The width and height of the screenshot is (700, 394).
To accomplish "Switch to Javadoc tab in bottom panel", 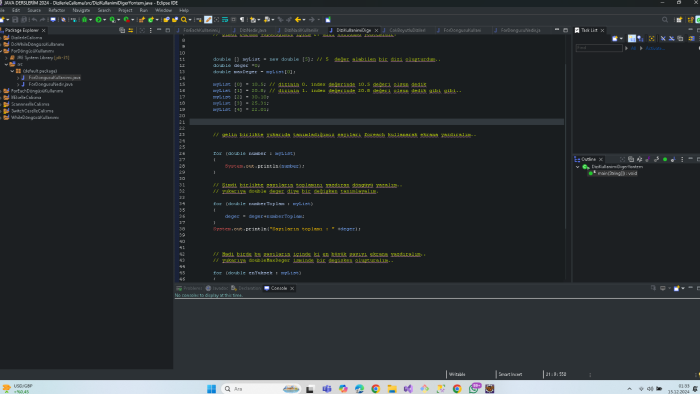I will (217, 288).
